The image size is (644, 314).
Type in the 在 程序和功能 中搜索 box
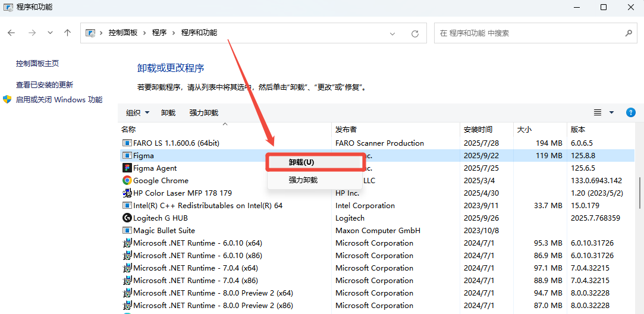coord(529,33)
